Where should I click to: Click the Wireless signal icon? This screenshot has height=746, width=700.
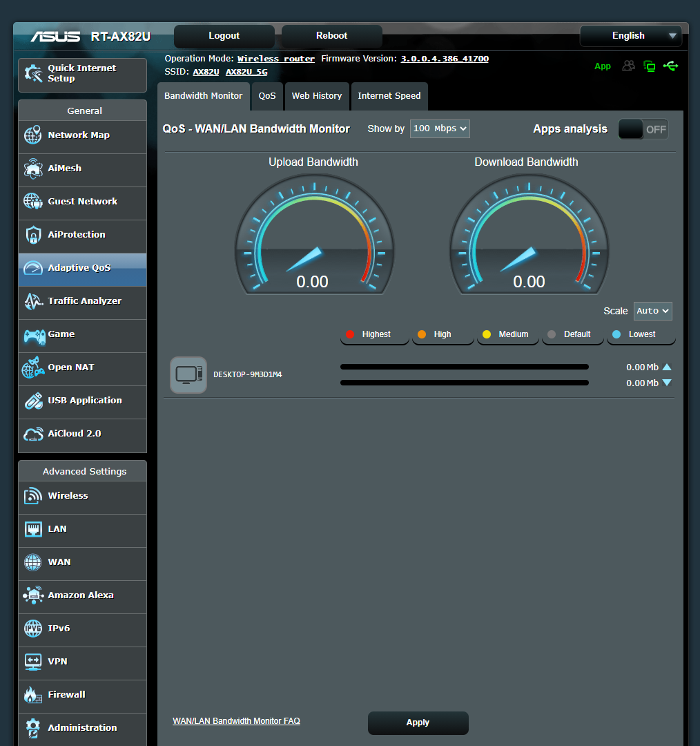(33, 496)
